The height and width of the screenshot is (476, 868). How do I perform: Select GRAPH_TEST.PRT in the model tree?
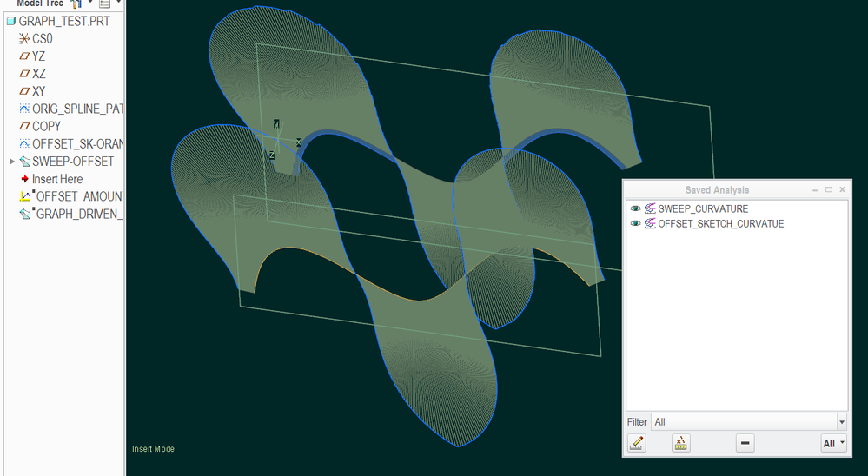click(64, 21)
